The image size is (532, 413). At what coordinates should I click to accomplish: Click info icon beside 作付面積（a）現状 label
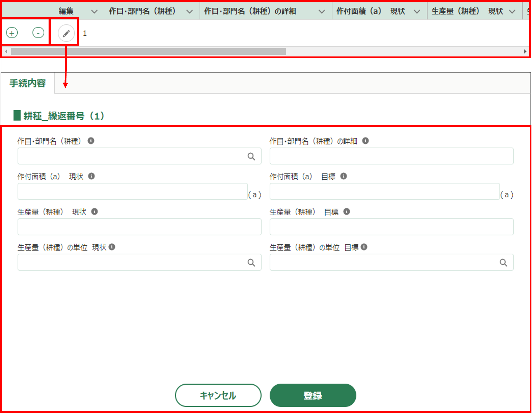pyautogui.click(x=91, y=176)
